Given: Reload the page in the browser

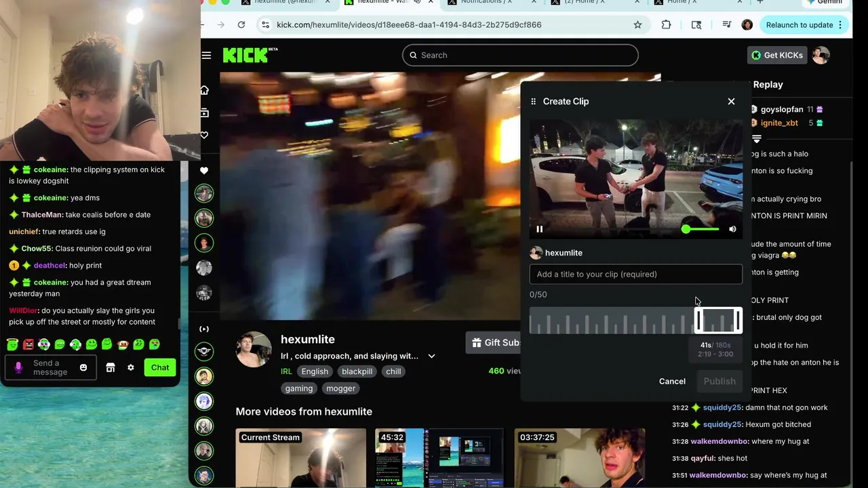Looking at the screenshot, I should [241, 25].
